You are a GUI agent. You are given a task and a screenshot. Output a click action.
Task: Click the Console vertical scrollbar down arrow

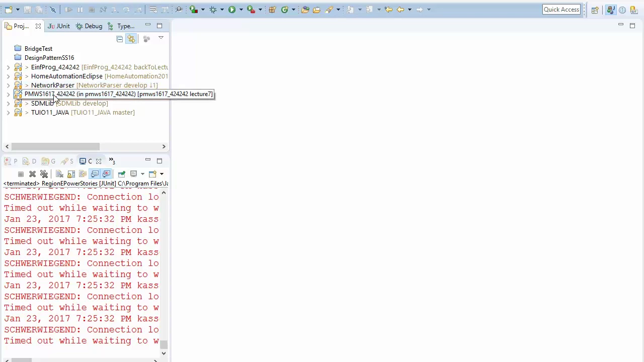pos(164,353)
